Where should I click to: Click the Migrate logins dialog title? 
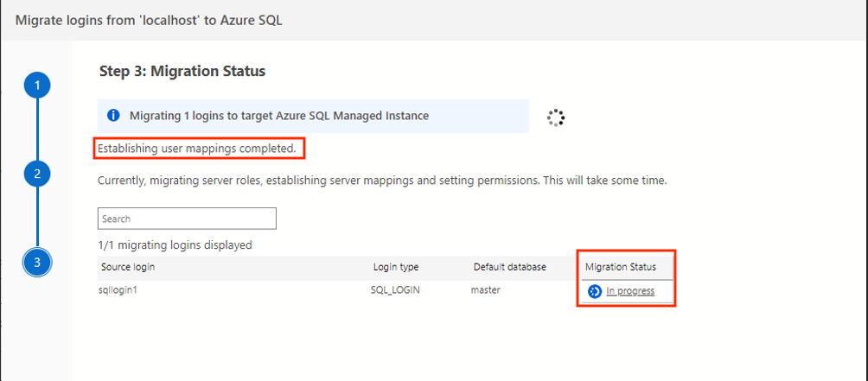(149, 21)
